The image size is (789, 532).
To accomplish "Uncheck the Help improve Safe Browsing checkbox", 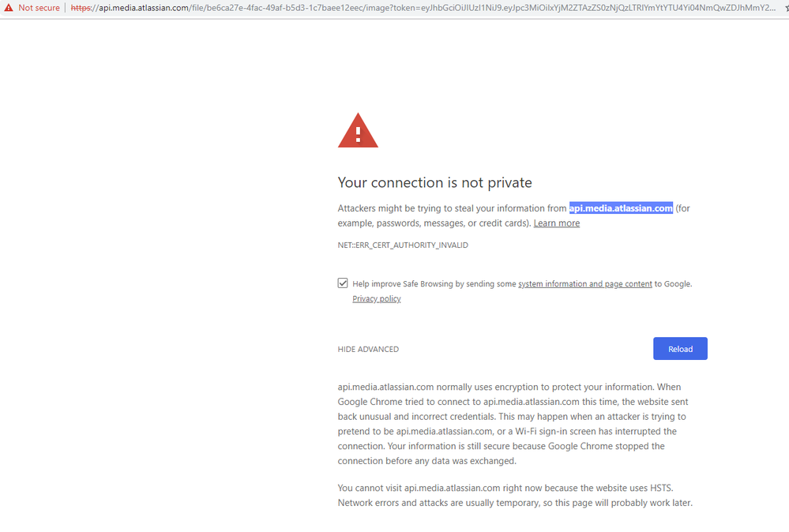I will tap(343, 283).
